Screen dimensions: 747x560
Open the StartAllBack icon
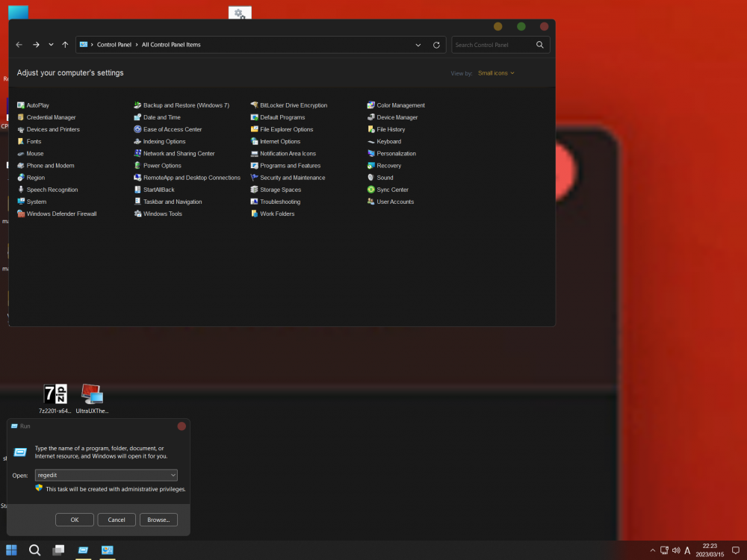click(x=137, y=190)
